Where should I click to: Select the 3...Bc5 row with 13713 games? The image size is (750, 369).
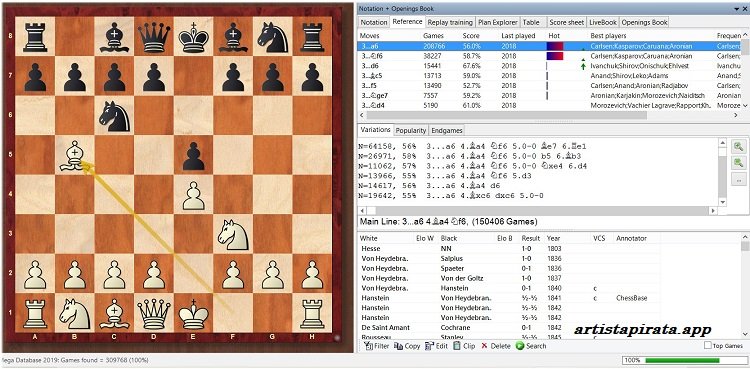coord(549,76)
